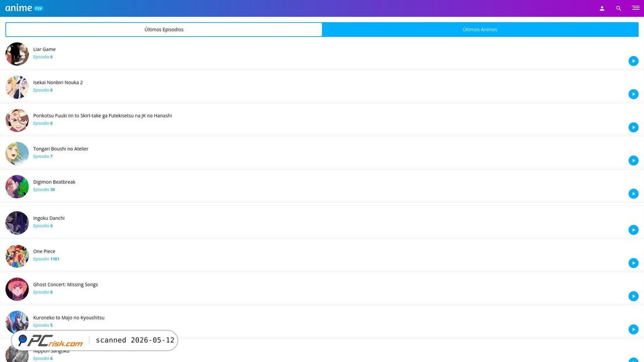Open the One Piece thumbnail
The image size is (644, 362).
click(17, 256)
